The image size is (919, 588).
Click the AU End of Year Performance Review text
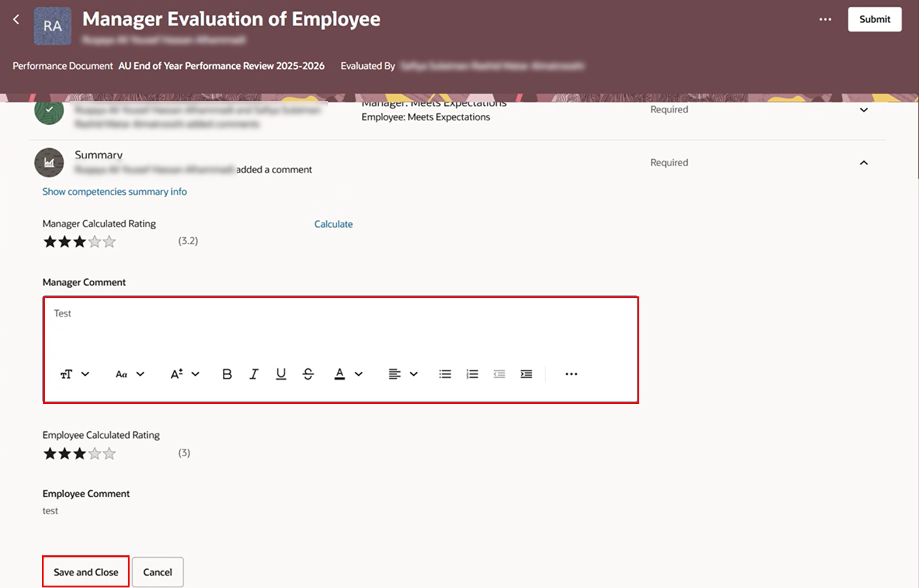point(222,66)
